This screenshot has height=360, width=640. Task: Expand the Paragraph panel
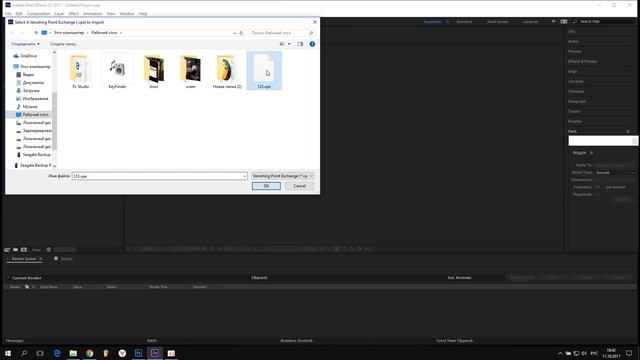click(577, 101)
